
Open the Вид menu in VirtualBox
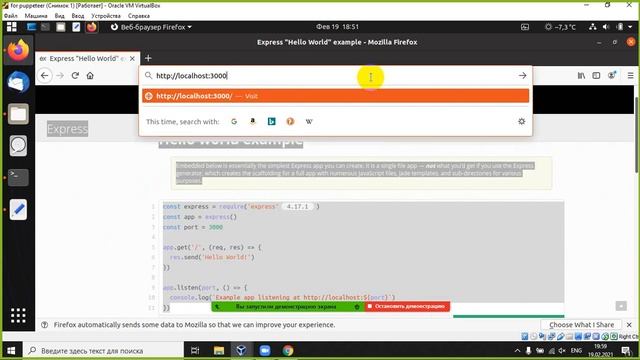[60, 16]
